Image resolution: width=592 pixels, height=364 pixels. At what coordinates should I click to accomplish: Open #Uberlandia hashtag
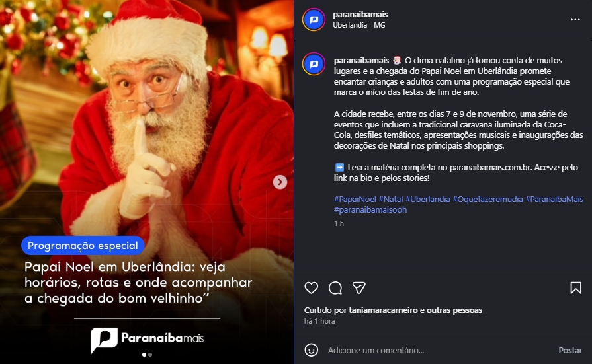(x=427, y=199)
